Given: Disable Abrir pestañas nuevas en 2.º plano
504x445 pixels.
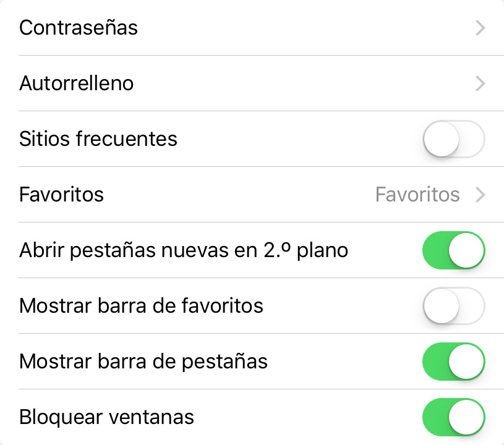Looking at the screenshot, I should 453,250.
